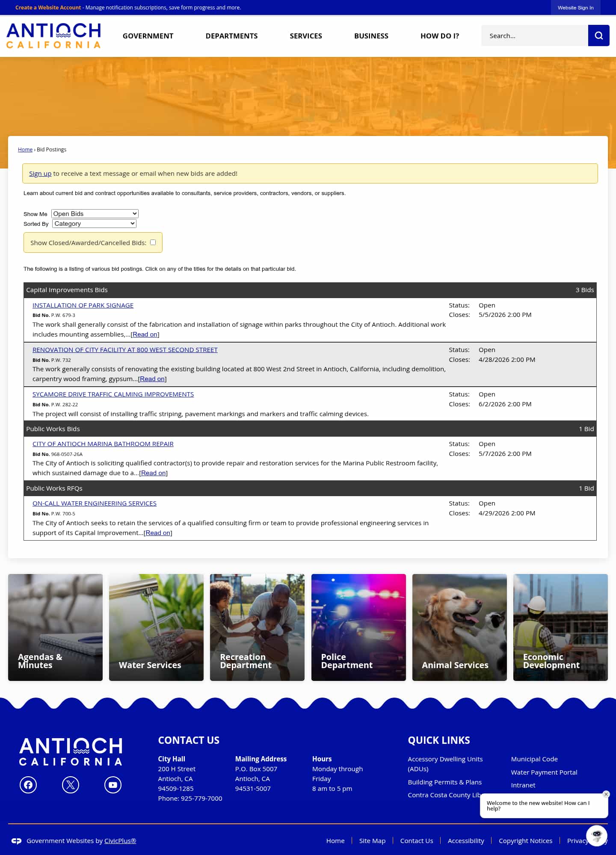This screenshot has height=855, width=616.
Task: Open the Police Department tile
Action: point(358,627)
